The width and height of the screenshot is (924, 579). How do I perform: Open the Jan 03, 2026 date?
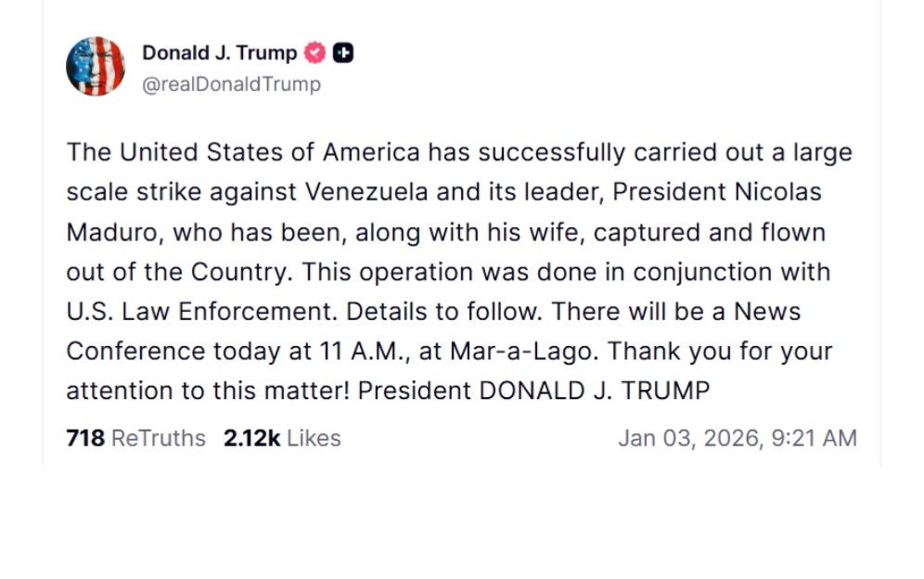click(x=689, y=438)
